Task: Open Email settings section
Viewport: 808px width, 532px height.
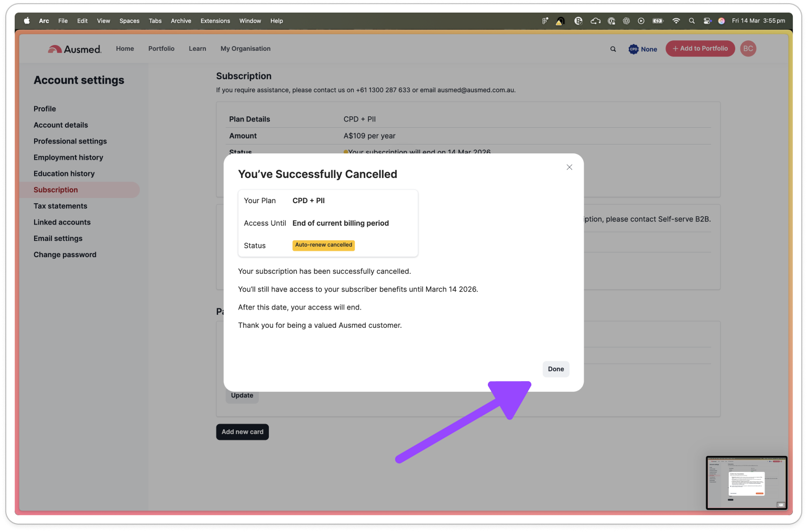Action: pos(58,239)
